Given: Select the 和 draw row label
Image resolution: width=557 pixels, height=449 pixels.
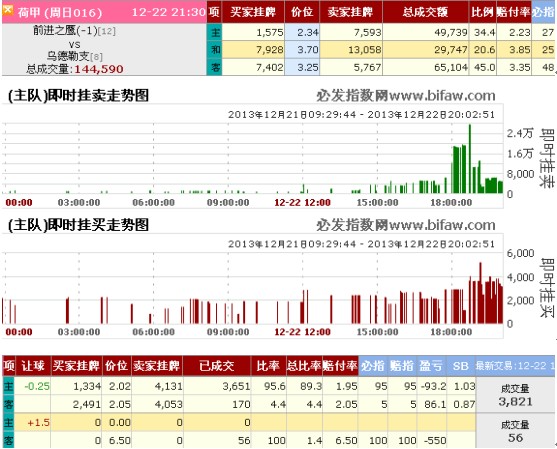Looking at the screenshot, I should tap(215, 49).
